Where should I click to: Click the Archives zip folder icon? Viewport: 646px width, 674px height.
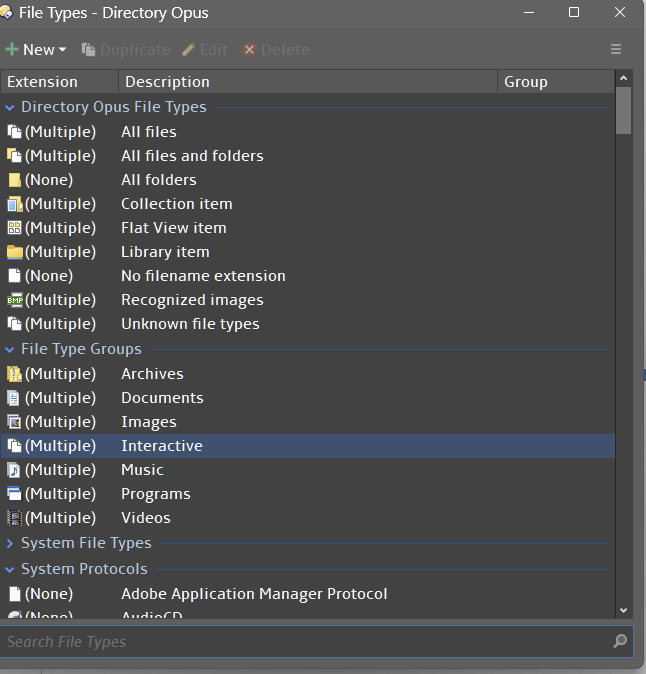(x=14, y=374)
